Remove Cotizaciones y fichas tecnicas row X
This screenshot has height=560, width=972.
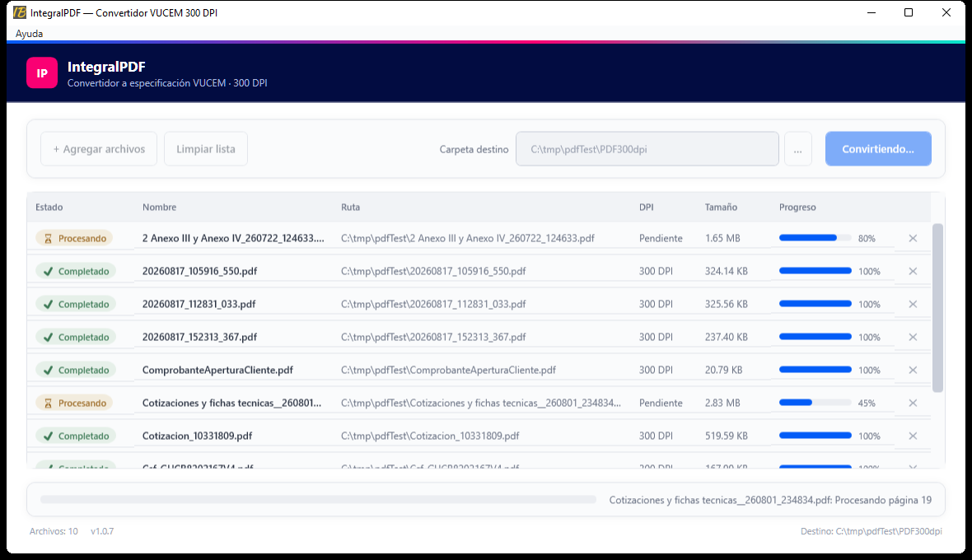[913, 403]
